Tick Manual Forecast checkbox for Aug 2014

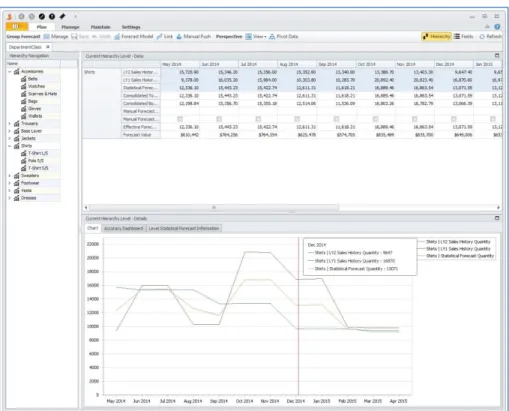click(x=297, y=119)
